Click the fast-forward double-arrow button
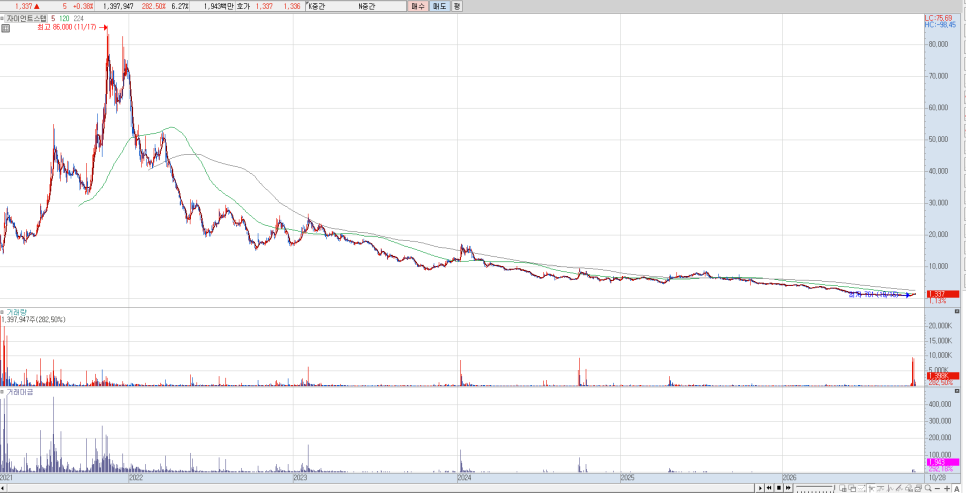 click(788, 487)
